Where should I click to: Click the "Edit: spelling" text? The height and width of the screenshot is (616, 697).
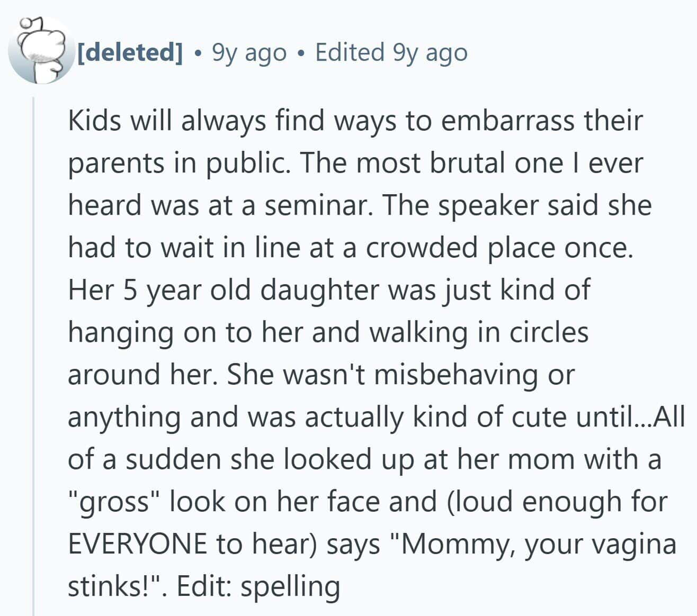(x=257, y=586)
